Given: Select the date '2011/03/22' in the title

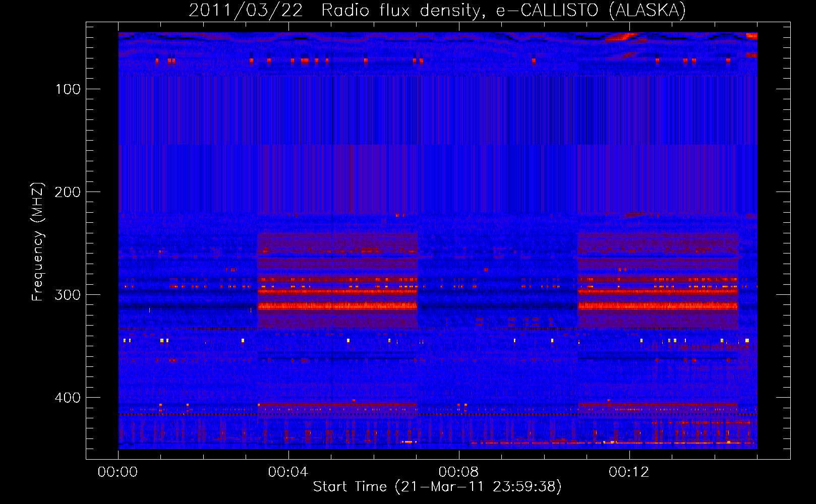Looking at the screenshot, I should 246,10.
